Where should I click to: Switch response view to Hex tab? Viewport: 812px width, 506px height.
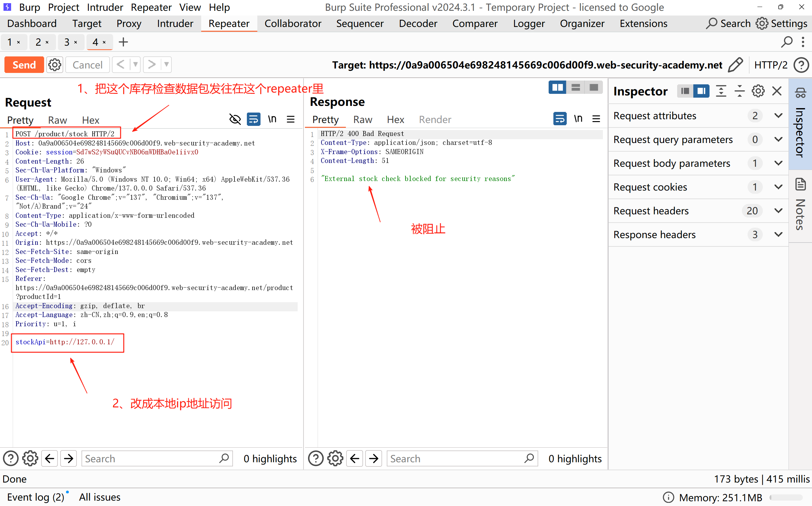395,120
